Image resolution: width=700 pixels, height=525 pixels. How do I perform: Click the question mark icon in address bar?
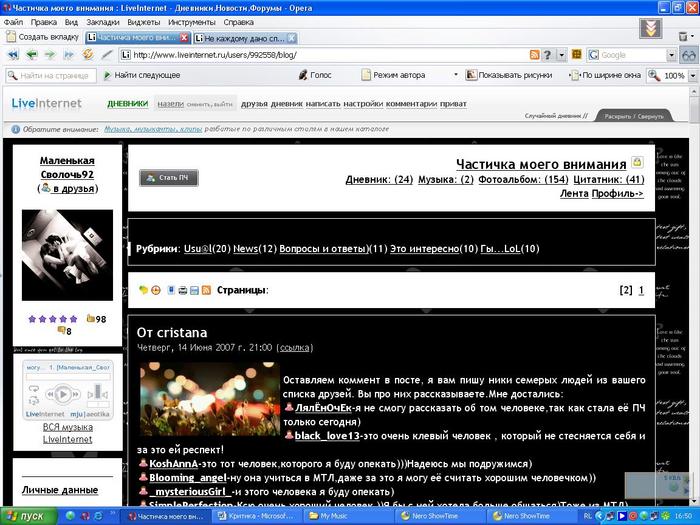pos(547,55)
